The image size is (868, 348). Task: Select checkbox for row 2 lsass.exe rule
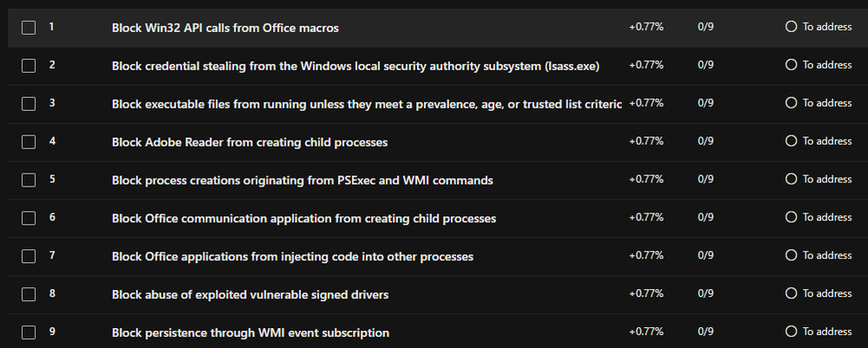click(29, 66)
